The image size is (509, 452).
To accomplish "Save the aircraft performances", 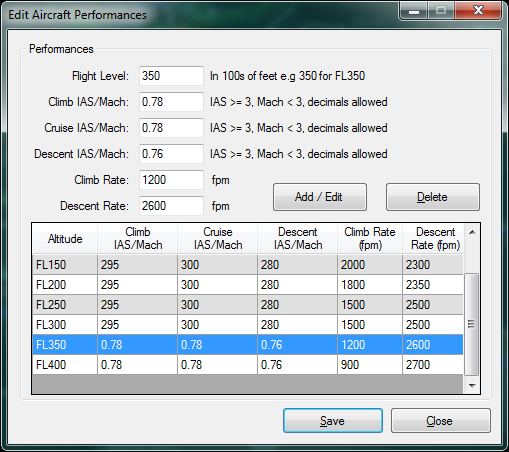I will (x=333, y=421).
